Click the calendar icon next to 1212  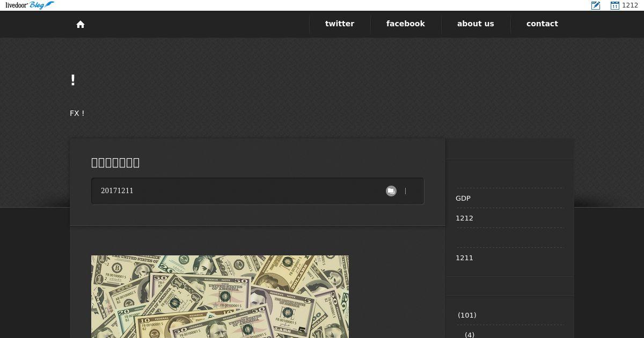pos(615,5)
